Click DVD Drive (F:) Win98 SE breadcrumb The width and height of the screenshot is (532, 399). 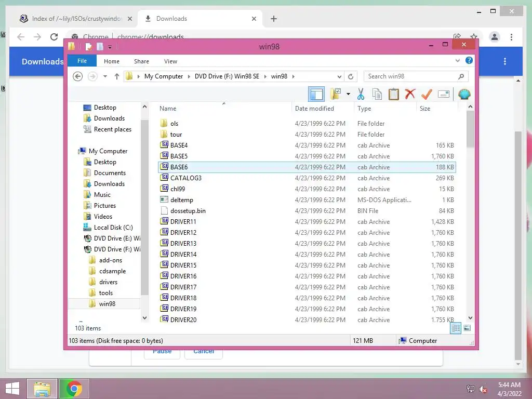coord(227,76)
